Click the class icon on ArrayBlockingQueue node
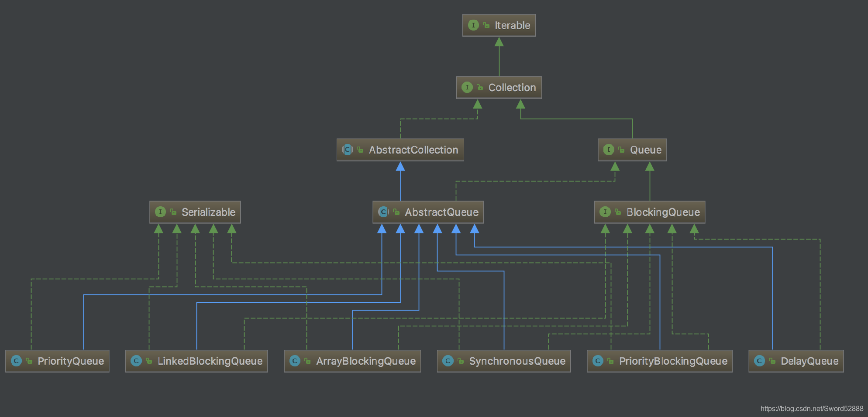This screenshot has height=417, width=868. click(x=295, y=361)
